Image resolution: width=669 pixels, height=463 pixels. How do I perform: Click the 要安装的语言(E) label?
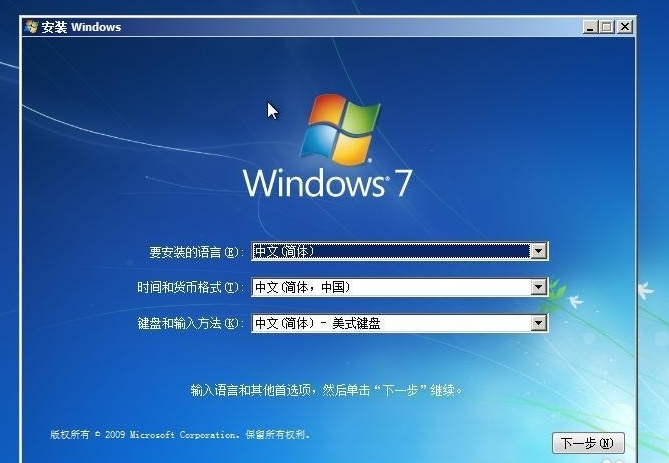coord(196,252)
